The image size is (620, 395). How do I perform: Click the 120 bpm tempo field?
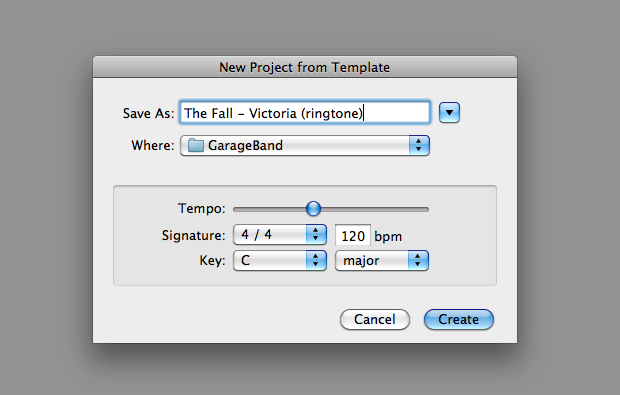pyautogui.click(x=352, y=236)
